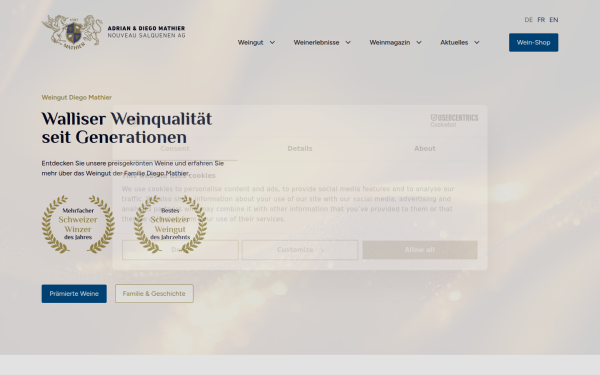Screen dimensions: 600x375
Task: Expand the chevron next to Aktuelles
Action: [x=476, y=42]
